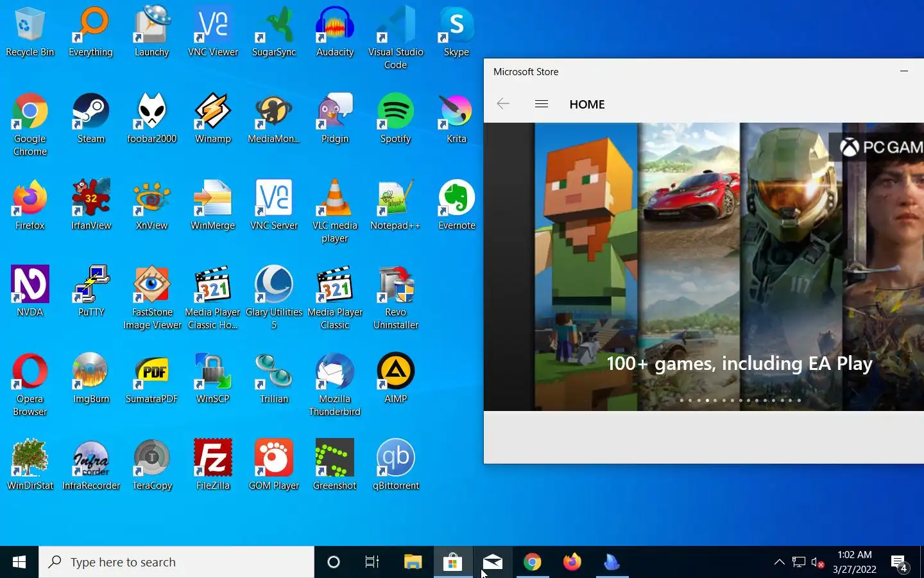Open the Evernote desktop shortcut

(456, 206)
